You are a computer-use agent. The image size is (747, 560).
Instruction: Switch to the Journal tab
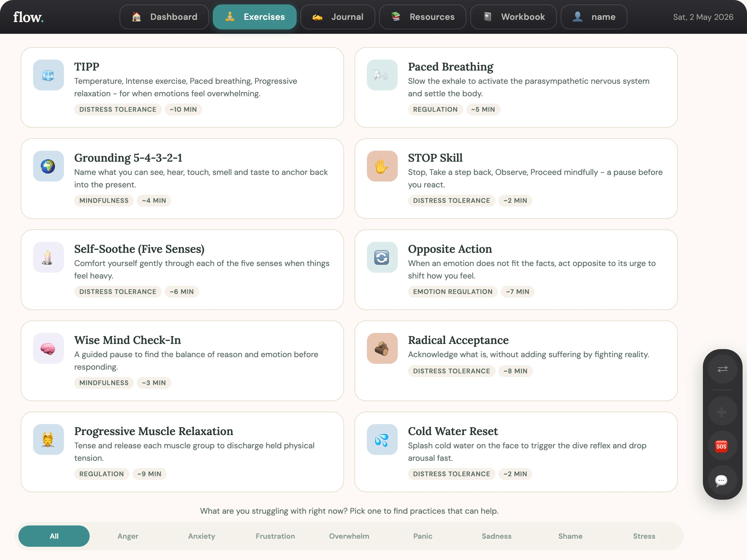click(x=338, y=17)
